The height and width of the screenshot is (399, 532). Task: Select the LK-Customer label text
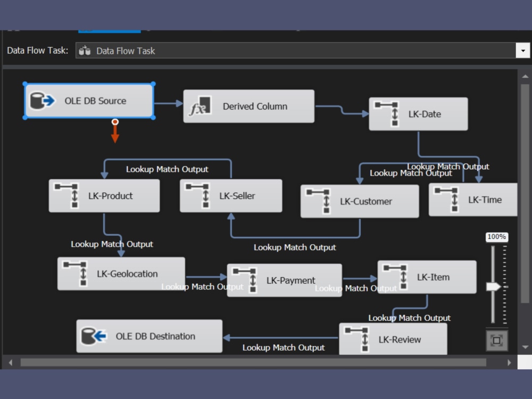click(366, 201)
